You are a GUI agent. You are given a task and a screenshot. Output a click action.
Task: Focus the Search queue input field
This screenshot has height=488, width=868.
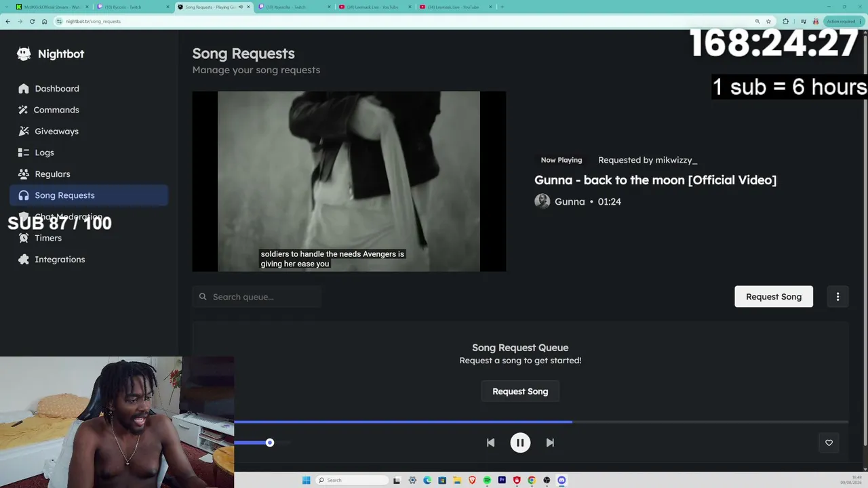257,297
